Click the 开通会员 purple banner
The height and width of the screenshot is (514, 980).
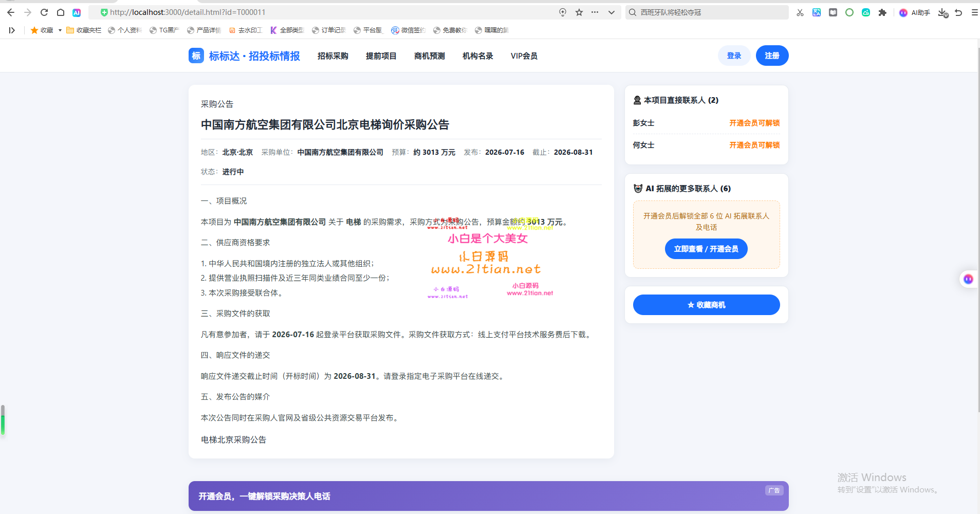(x=489, y=496)
